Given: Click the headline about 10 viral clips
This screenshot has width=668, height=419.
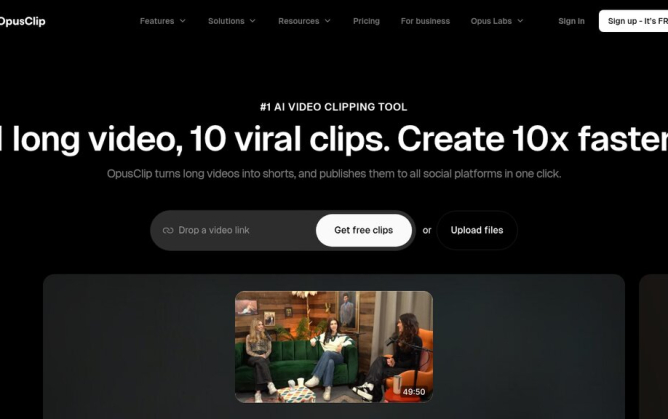Looking at the screenshot, I should pyautogui.click(x=334, y=139).
